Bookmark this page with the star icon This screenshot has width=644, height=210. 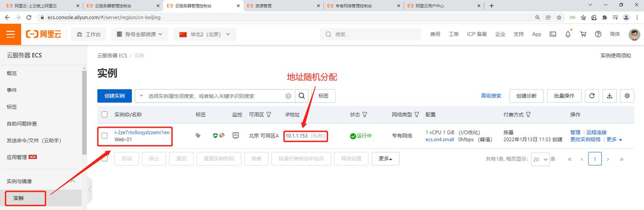tap(559, 18)
